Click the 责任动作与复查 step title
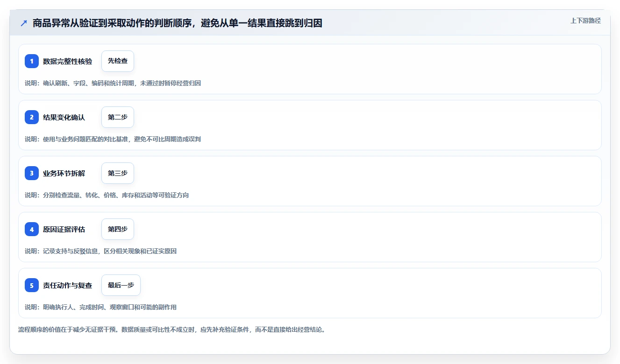This screenshot has width=620, height=364. click(68, 285)
